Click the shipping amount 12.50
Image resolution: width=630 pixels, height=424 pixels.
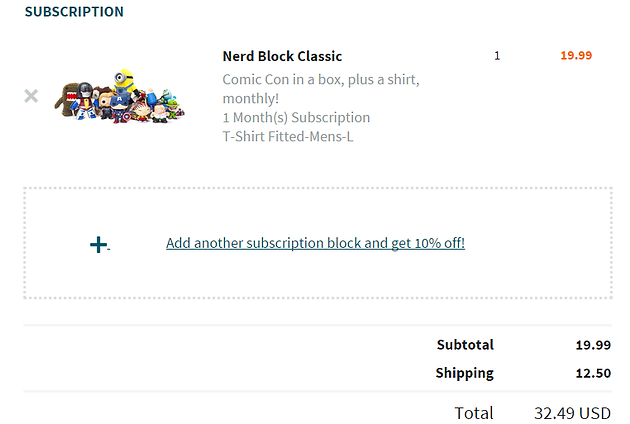[593, 373]
